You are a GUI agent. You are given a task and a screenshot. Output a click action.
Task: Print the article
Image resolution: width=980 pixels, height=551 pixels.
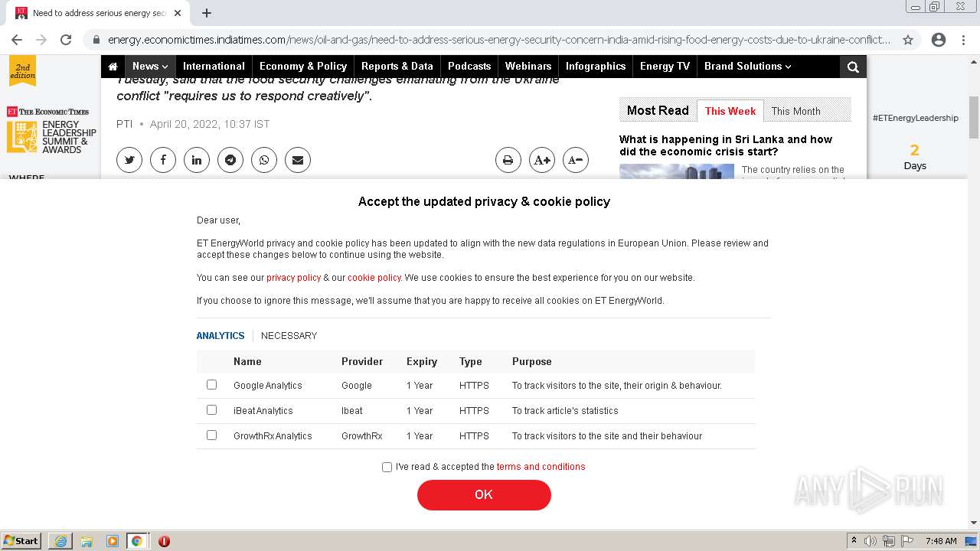pos(508,160)
